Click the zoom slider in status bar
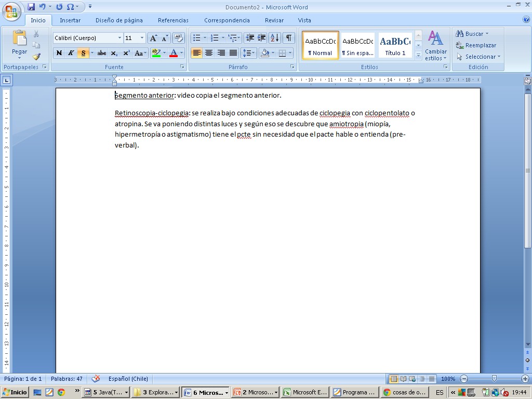Image resolution: width=532 pixels, height=399 pixels. pos(494,379)
